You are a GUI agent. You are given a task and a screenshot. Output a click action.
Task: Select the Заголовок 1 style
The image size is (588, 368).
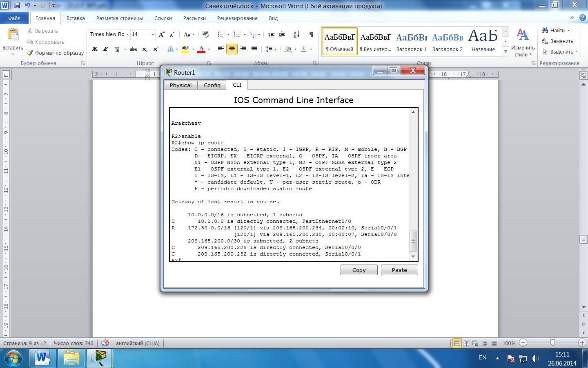pyautogui.click(x=411, y=41)
